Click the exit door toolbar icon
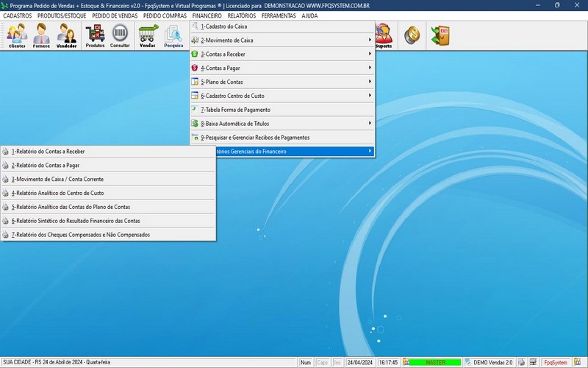The width and height of the screenshot is (588, 368). [x=440, y=35]
